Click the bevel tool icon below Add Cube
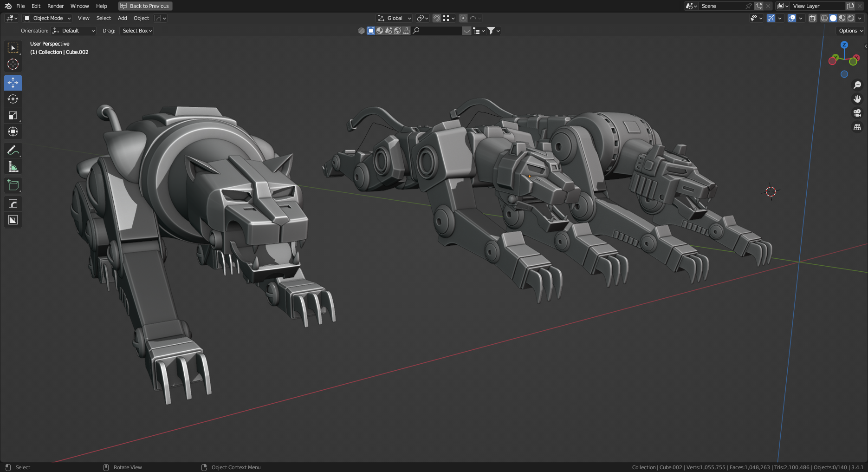Screen dimensions: 868x472 pyautogui.click(x=13, y=203)
